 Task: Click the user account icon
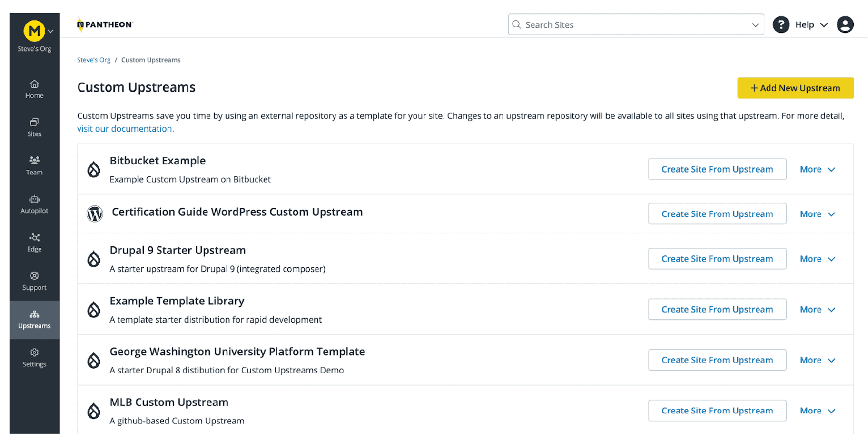click(x=845, y=24)
